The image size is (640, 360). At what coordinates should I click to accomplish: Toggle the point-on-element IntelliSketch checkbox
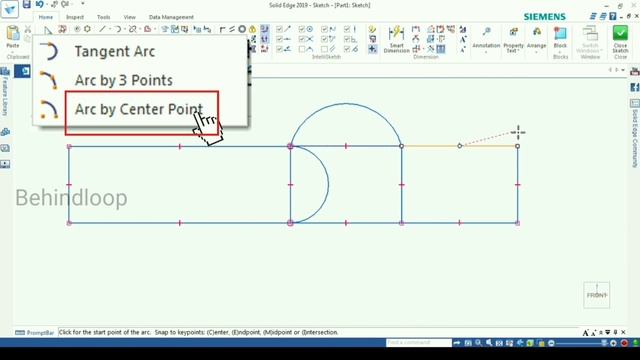(279, 49)
